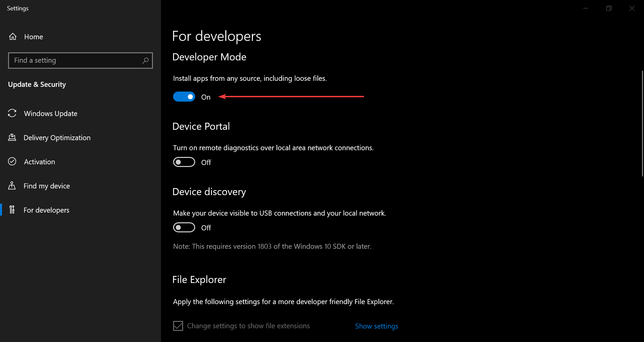The width and height of the screenshot is (644, 342).
Task: Restore down the Settings window
Action: pos(609,8)
